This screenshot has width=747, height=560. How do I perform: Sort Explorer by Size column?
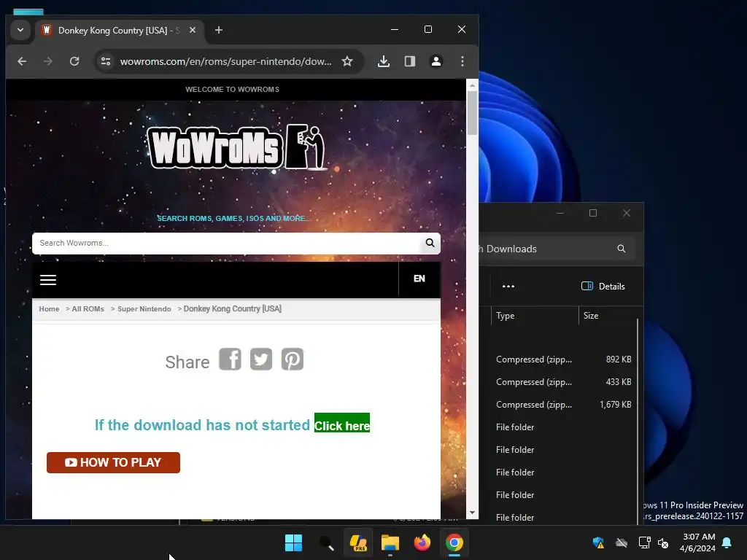pyautogui.click(x=608, y=316)
